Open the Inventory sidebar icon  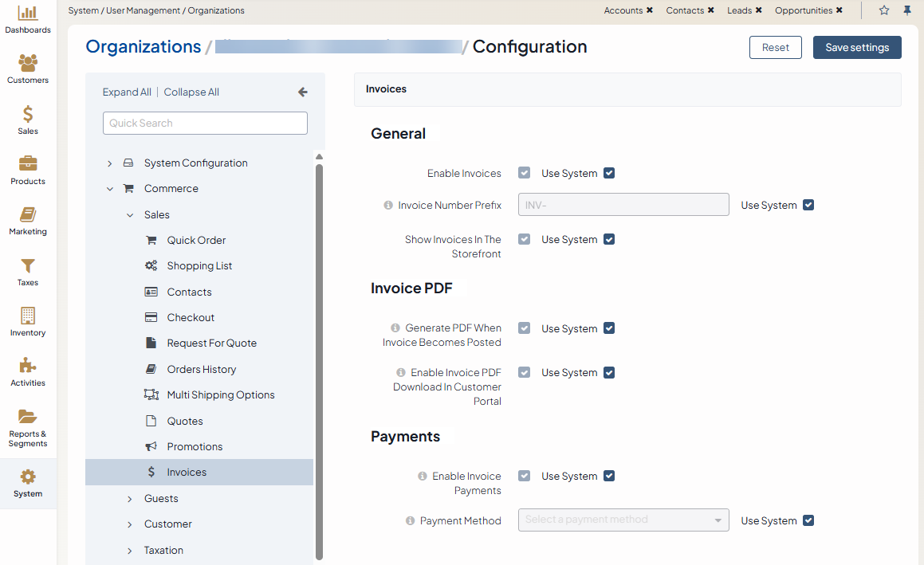[x=28, y=316]
